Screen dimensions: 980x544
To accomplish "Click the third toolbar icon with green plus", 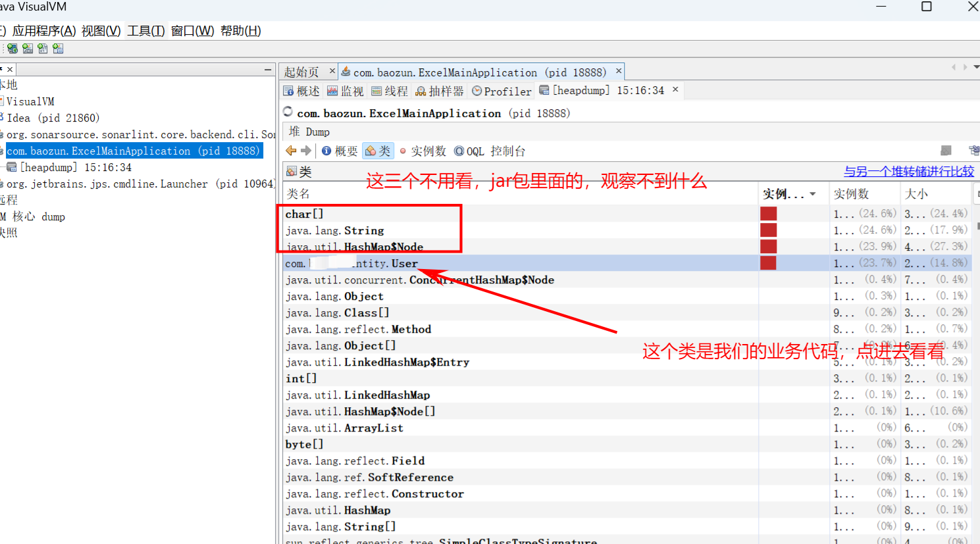I will pos(43,49).
